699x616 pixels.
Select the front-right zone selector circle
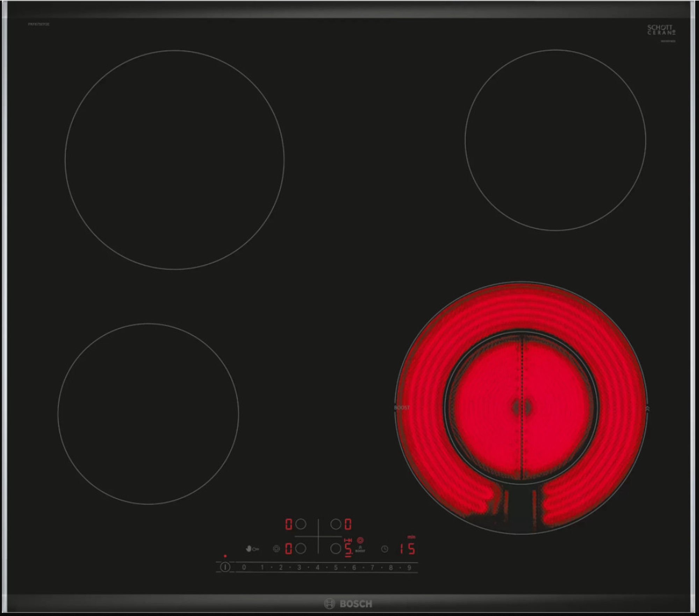(336, 549)
